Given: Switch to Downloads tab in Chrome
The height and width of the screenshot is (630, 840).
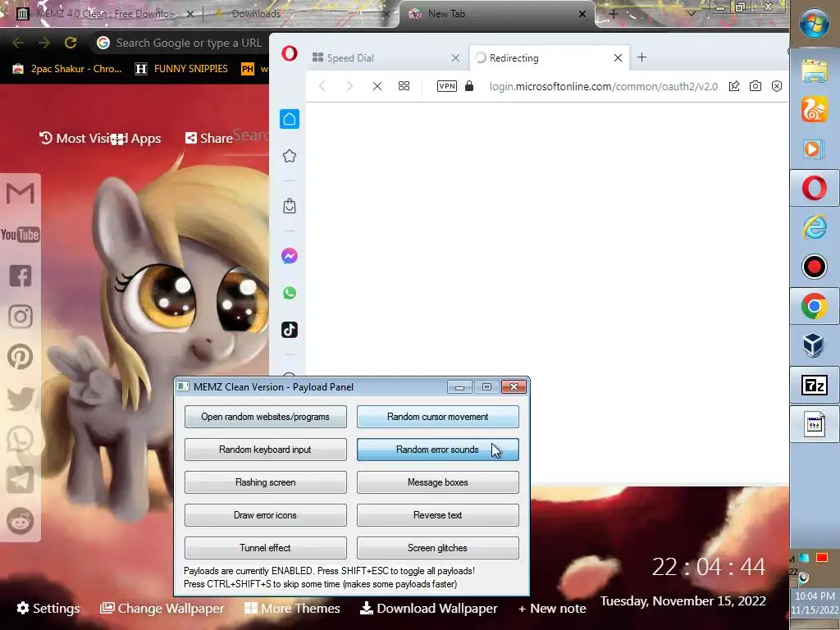Looking at the screenshot, I should [300, 14].
